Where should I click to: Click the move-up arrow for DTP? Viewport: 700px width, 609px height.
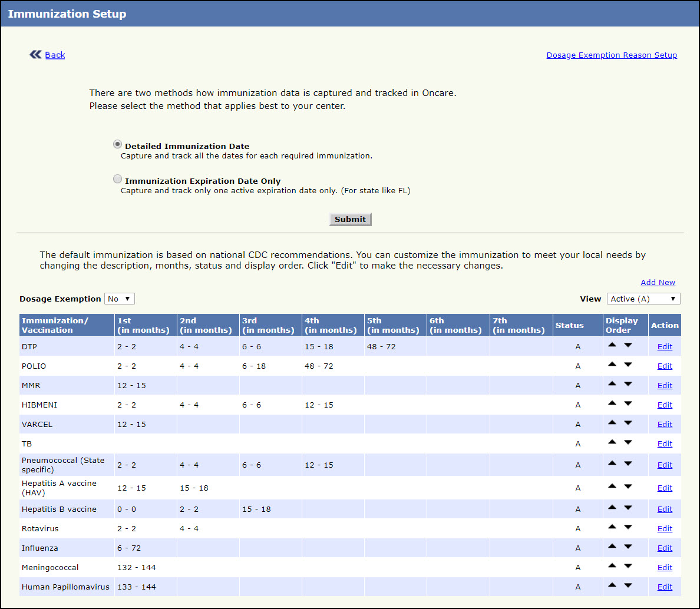tap(612, 345)
